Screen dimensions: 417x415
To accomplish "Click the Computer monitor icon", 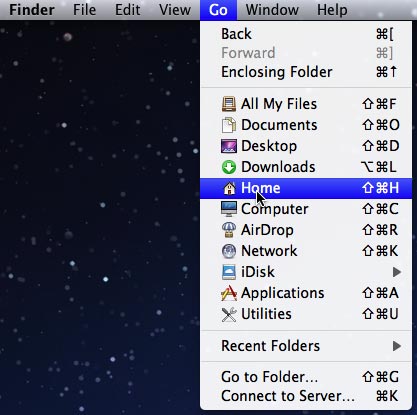I will (x=229, y=209).
